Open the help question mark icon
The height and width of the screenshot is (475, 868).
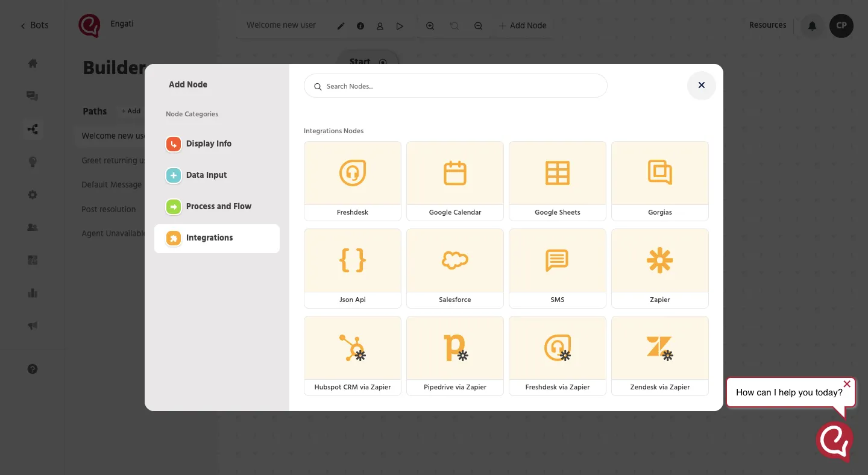[33, 369]
